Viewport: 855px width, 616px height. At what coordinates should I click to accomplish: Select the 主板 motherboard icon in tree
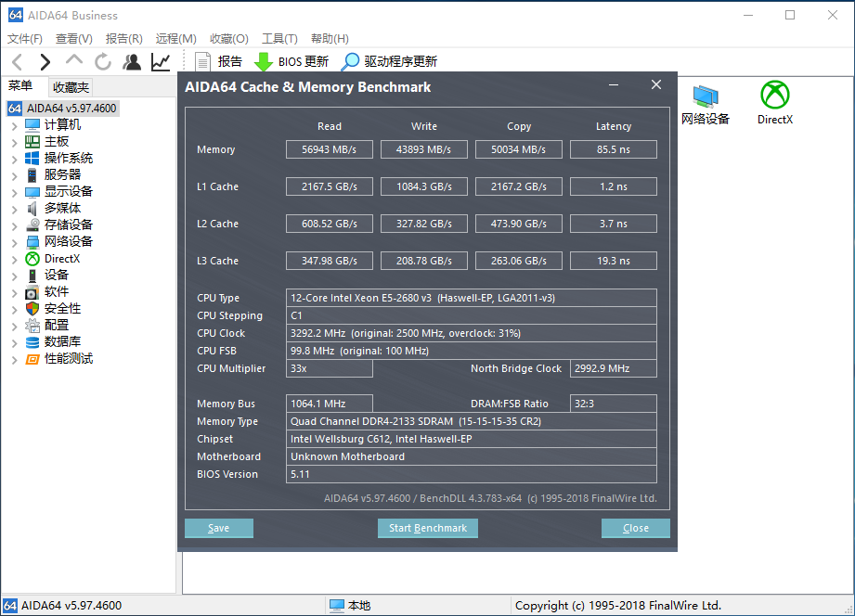[x=32, y=142]
